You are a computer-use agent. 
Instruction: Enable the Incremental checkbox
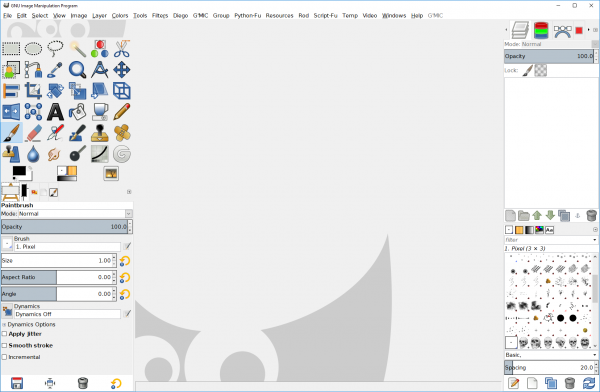[x=5, y=357]
